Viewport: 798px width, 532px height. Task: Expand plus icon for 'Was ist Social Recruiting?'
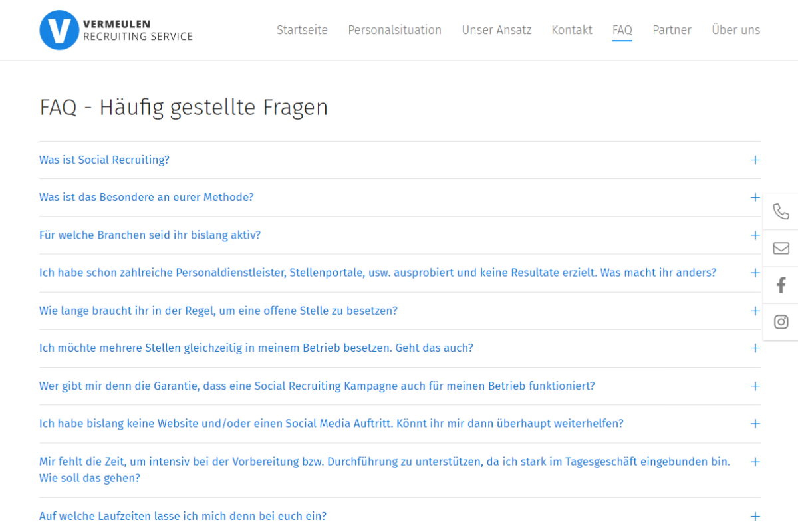coord(755,160)
